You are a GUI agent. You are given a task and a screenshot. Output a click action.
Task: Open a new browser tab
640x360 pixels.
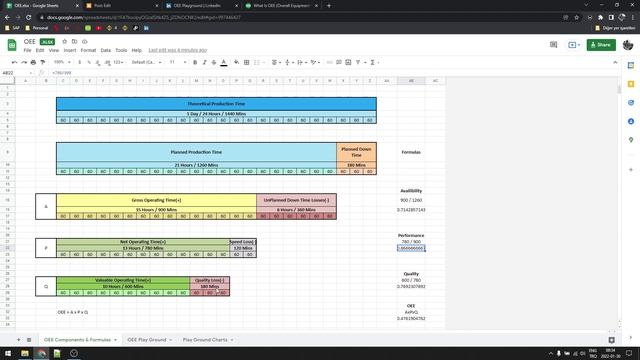click(x=329, y=6)
